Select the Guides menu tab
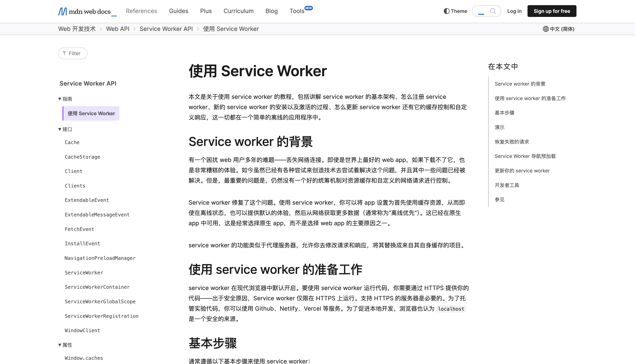This screenshot has width=635, height=364. point(178,11)
